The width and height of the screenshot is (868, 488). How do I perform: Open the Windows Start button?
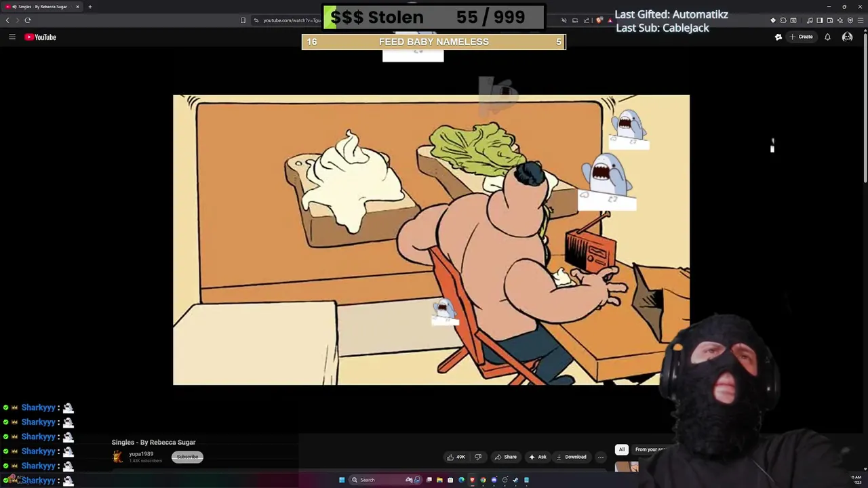click(x=342, y=480)
